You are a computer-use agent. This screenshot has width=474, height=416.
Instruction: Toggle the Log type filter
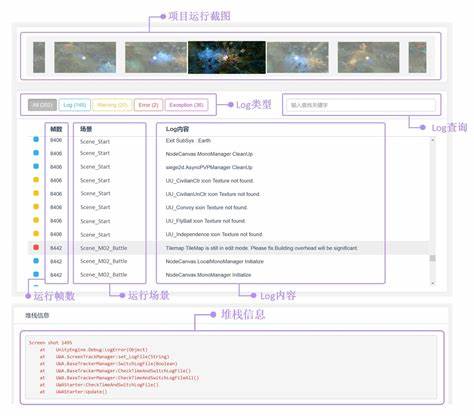click(75, 105)
